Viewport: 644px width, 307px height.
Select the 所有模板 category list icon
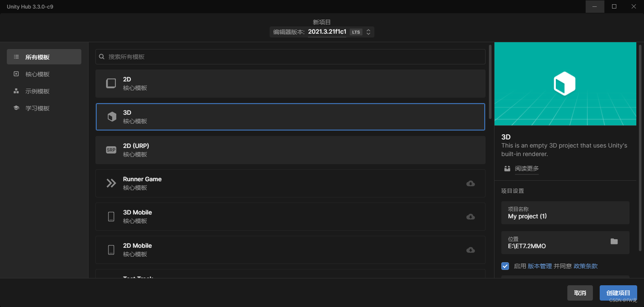click(16, 57)
